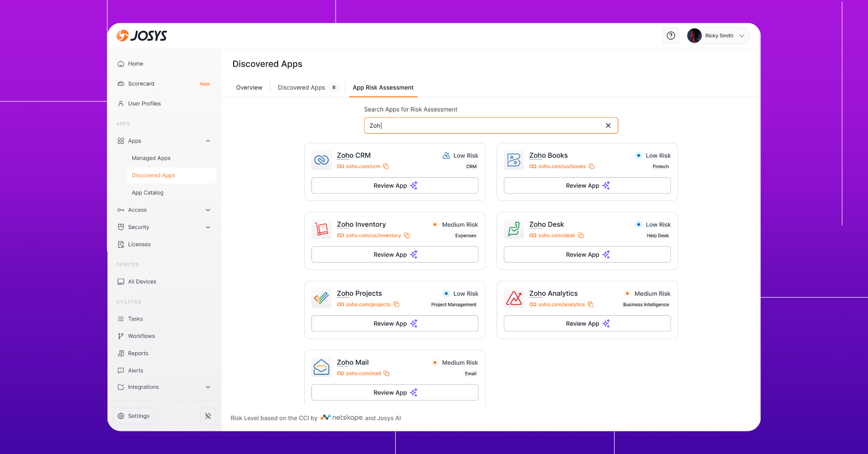Click the netskope logo in the footer
868x454 pixels.
click(342, 418)
